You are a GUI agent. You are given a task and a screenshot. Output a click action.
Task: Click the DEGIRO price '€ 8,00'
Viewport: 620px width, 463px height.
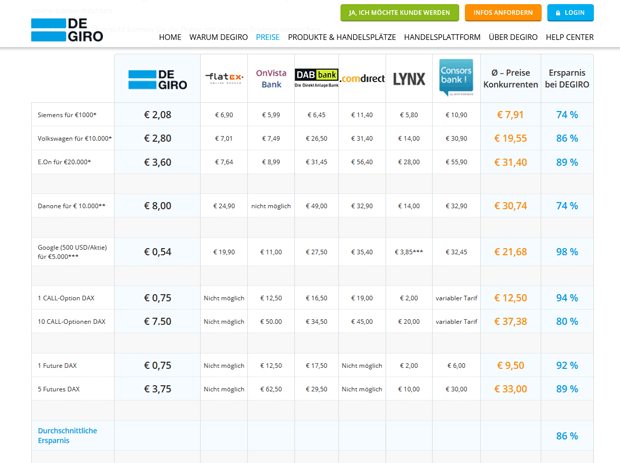[157, 206]
